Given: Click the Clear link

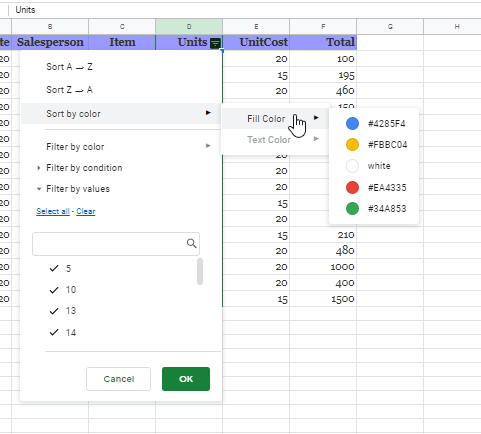Looking at the screenshot, I should pyautogui.click(x=86, y=211).
